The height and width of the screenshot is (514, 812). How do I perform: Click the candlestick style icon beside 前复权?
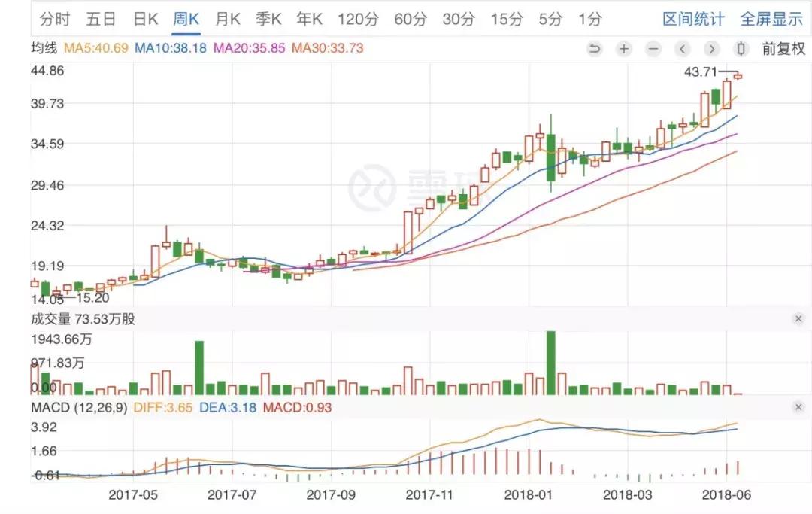coord(741,48)
